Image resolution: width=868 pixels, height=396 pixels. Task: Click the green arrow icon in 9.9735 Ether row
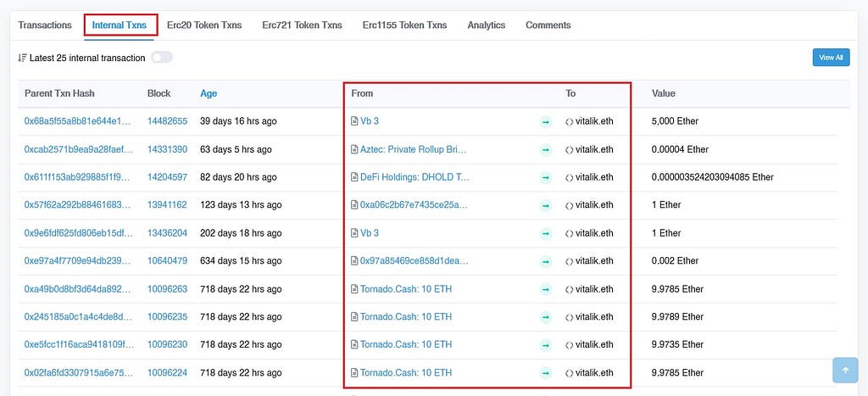click(546, 345)
